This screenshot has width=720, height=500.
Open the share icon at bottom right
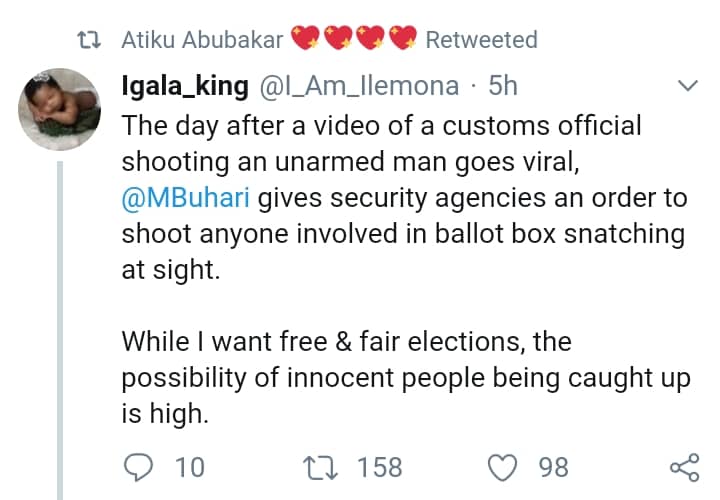coord(683,467)
